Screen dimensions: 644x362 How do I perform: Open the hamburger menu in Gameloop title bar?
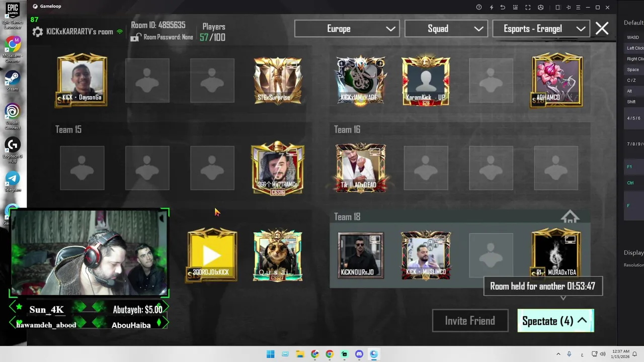point(578,7)
